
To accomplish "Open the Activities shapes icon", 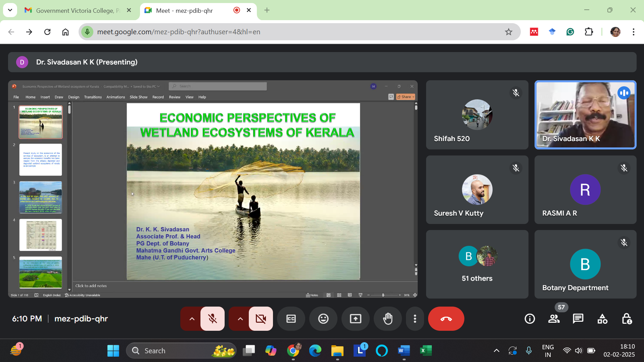I will pyautogui.click(x=602, y=319).
